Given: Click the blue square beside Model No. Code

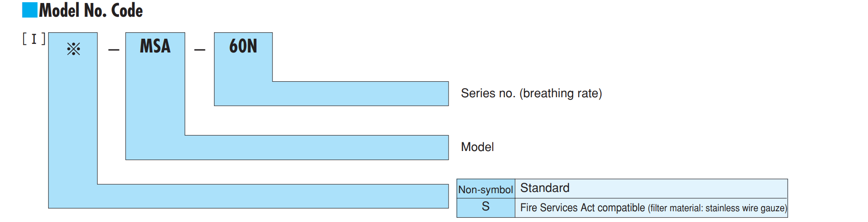Looking at the screenshot, I should click(x=30, y=10).
